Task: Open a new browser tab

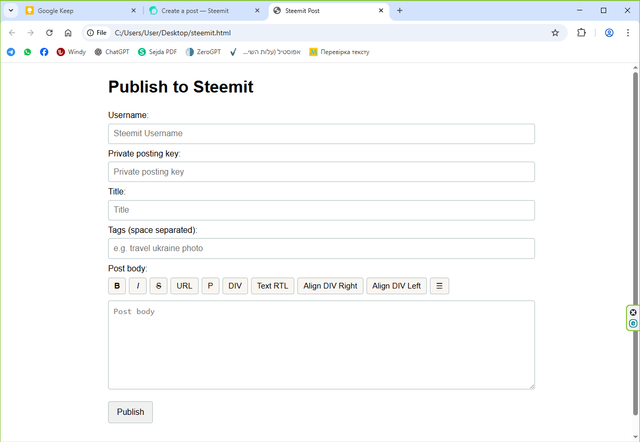Action: 400,11
